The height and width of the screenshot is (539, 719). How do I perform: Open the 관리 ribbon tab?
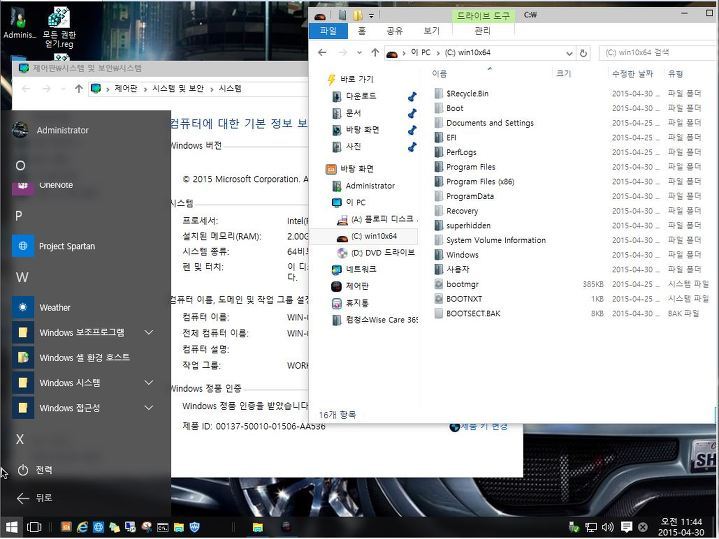tap(482, 31)
